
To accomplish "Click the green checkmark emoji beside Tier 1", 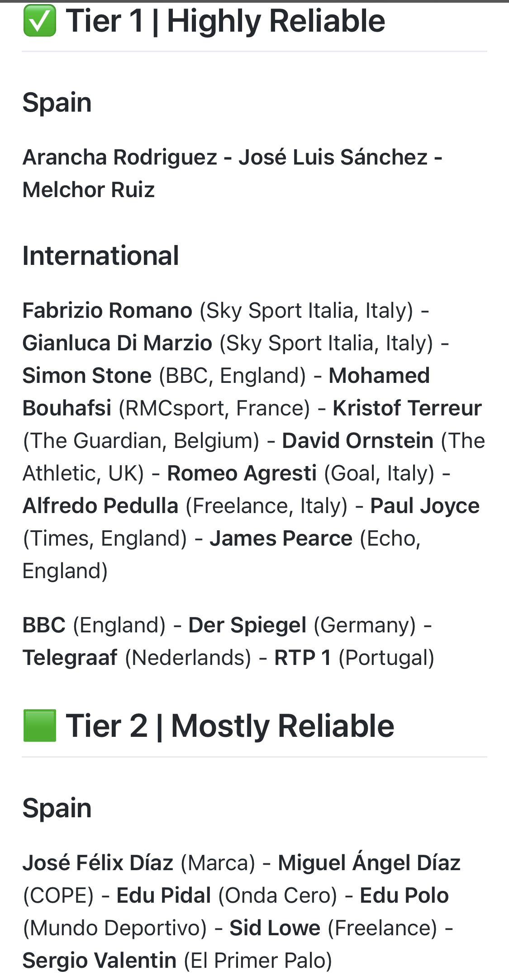I will tap(39, 21).
